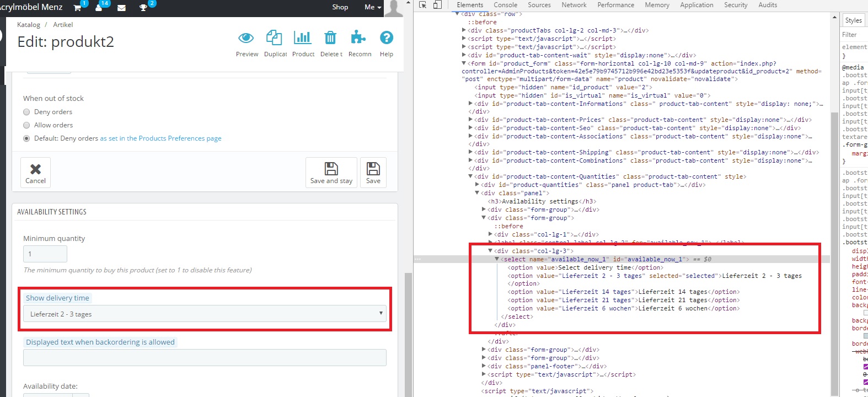Image resolution: width=868 pixels, height=397 pixels.
Task: Open the shopping cart orders notification
Action: (x=77, y=7)
